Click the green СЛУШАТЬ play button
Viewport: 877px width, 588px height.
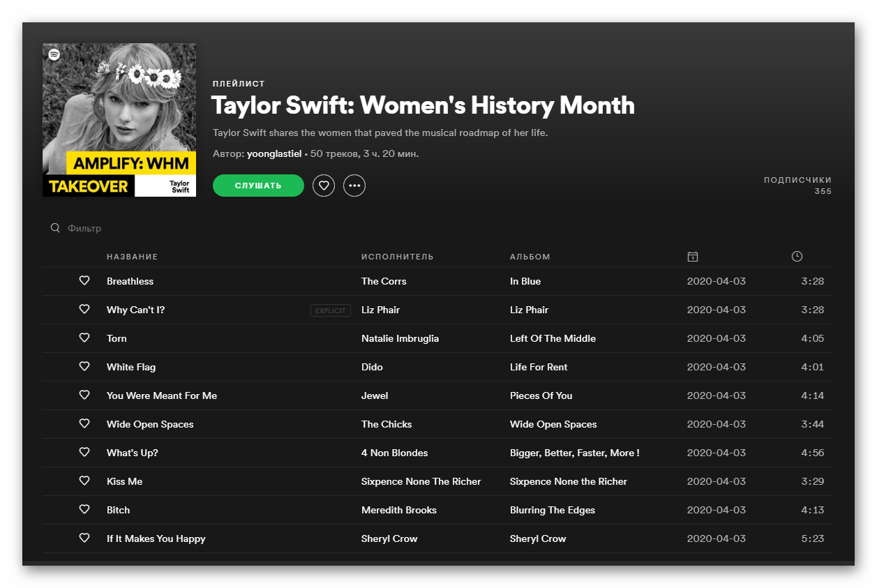point(258,186)
